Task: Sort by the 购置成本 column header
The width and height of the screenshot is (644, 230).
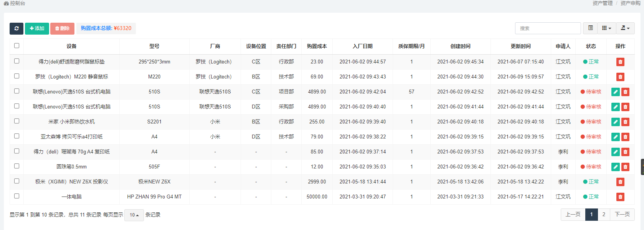Action: 317,46
